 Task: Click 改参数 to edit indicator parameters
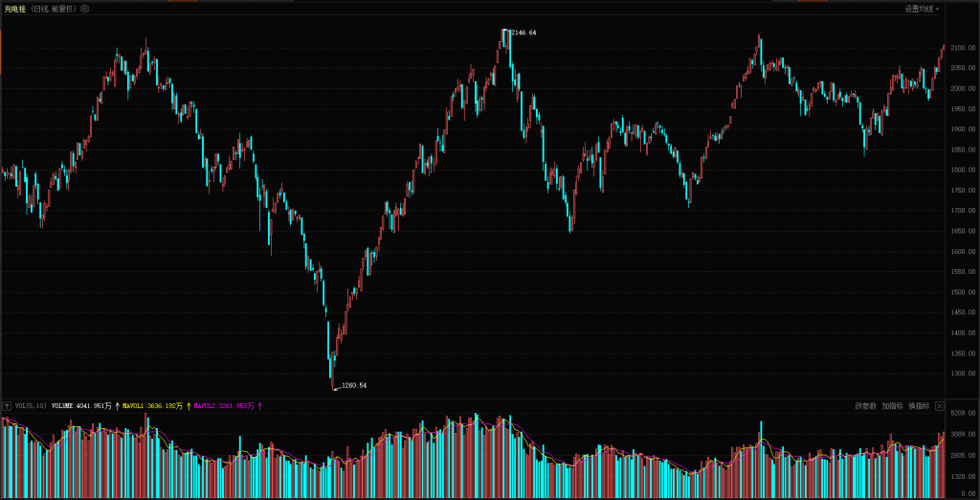point(865,406)
